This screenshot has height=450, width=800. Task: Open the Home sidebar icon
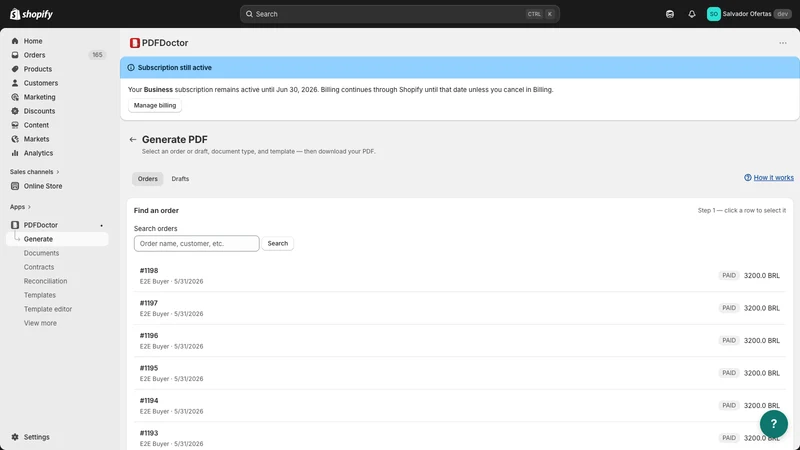[x=15, y=41]
